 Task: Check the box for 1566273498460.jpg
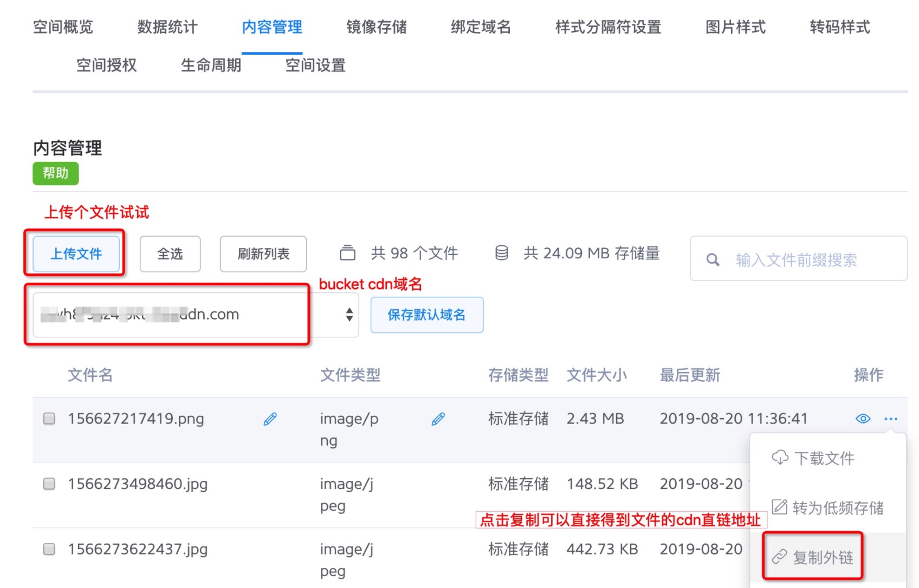pos(49,484)
